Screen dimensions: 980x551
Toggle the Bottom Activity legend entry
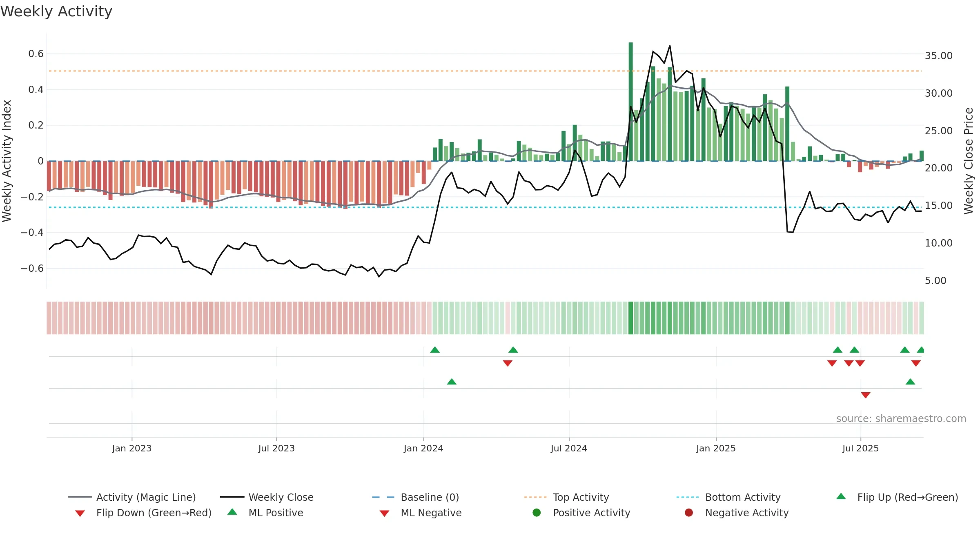728,497
